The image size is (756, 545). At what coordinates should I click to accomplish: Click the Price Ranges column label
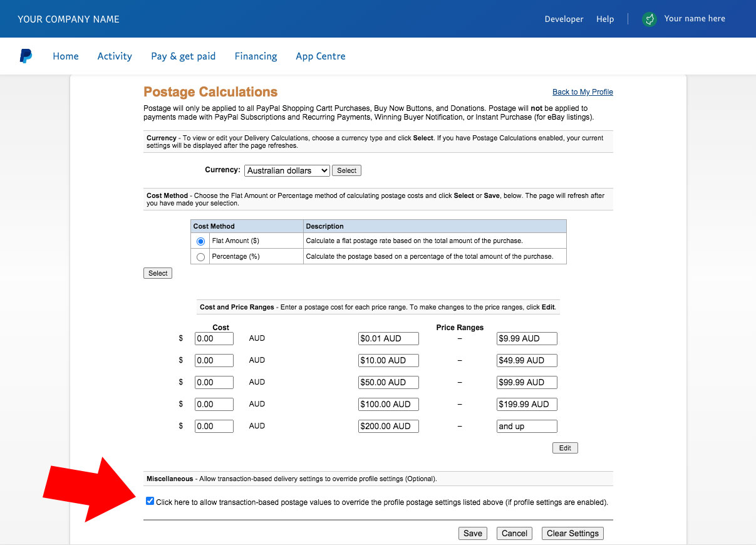[460, 328]
